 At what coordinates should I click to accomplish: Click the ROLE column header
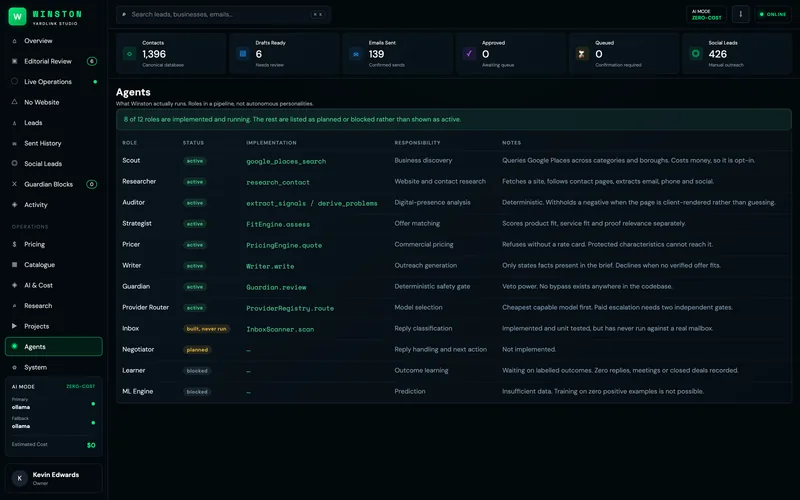click(x=130, y=143)
